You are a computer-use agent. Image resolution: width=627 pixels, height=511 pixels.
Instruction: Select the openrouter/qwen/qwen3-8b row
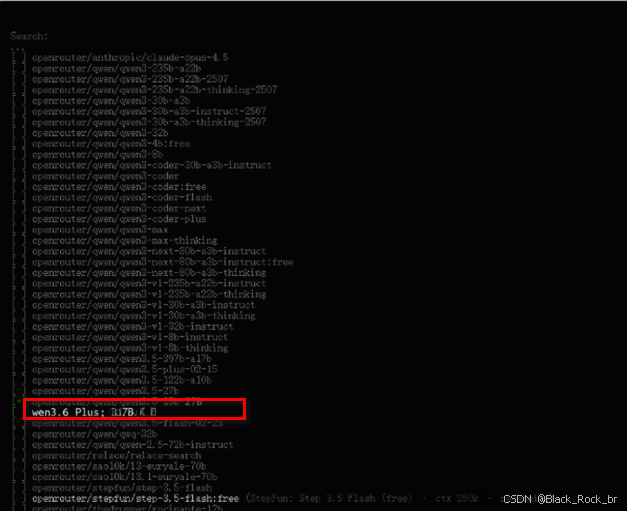point(97,155)
